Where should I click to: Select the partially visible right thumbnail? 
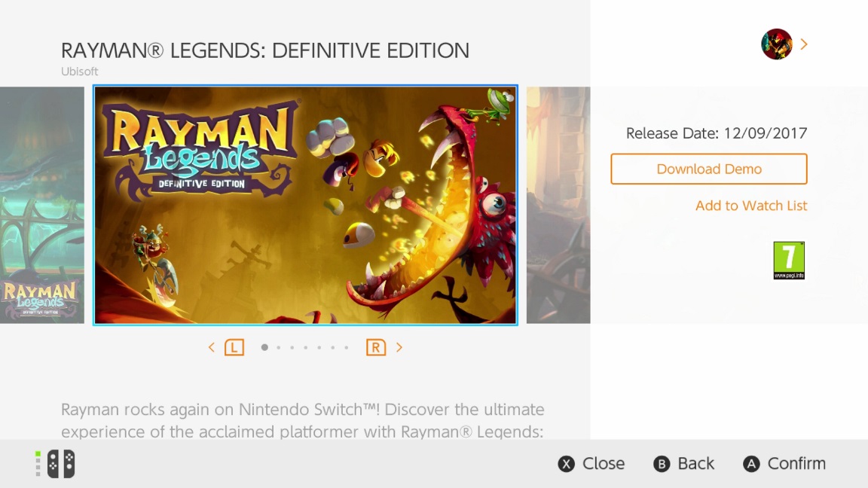coord(558,205)
